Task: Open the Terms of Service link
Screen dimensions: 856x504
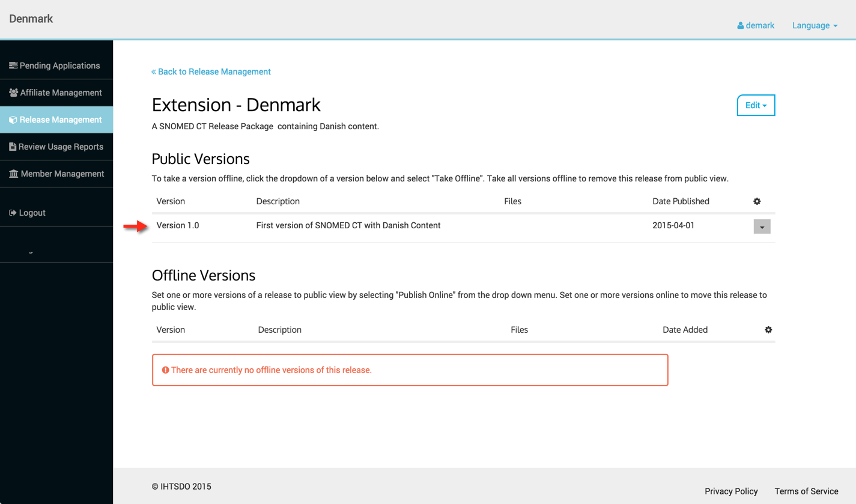Action: click(x=806, y=491)
